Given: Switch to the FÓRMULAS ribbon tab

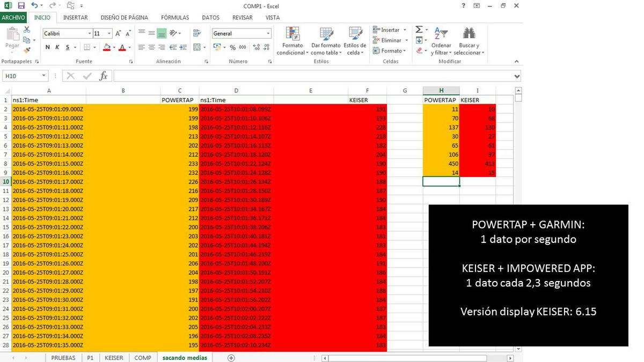Looking at the screenshot, I should pos(175,18).
